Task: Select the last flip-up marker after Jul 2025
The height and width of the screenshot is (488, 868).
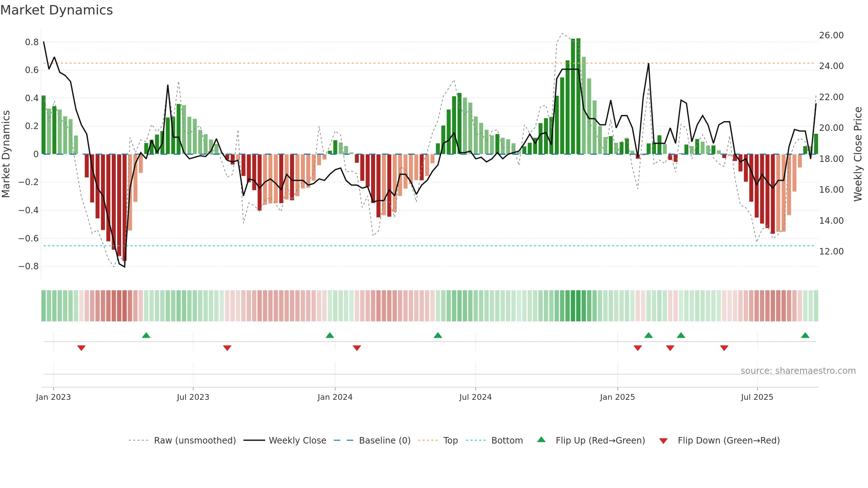Action: pos(805,335)
